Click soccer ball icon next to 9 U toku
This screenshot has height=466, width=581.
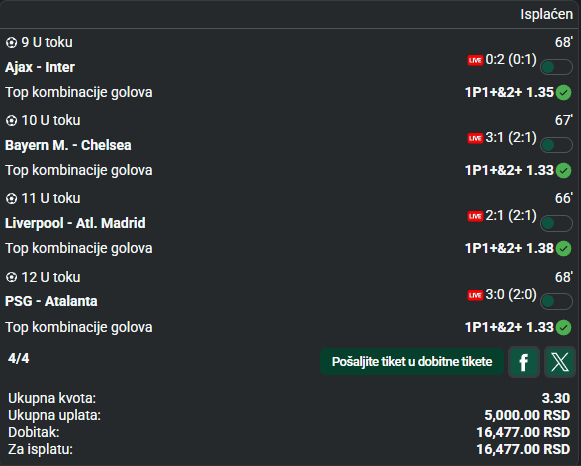pyautogui.click(x=11, y=43)
